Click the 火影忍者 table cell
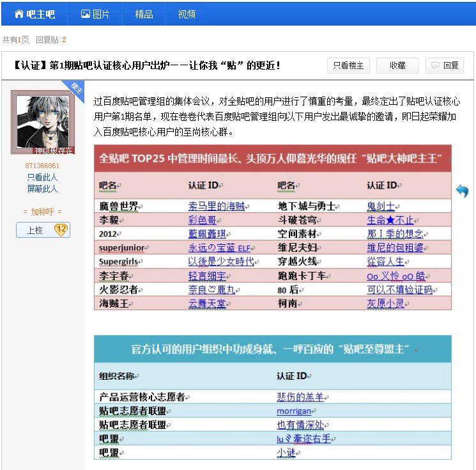476x470 pixels. click(119, 290)
